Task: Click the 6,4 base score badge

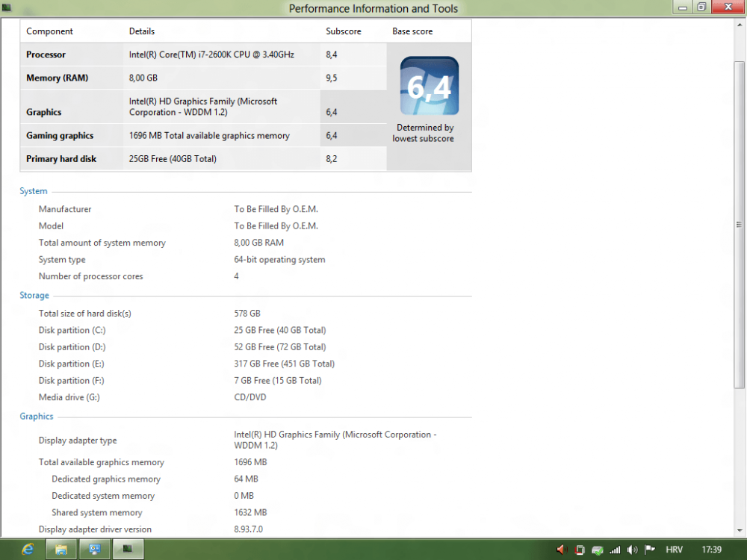Action: point(430,86)
